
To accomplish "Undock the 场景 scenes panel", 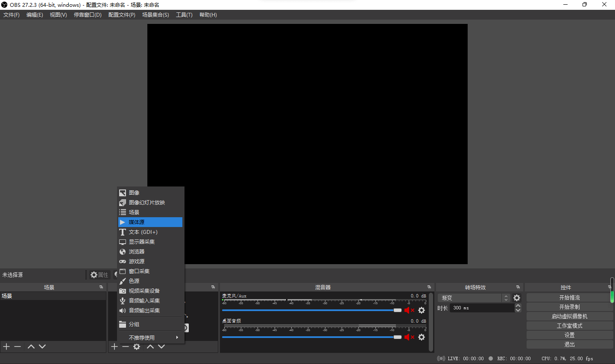I will tap(101, 287).
